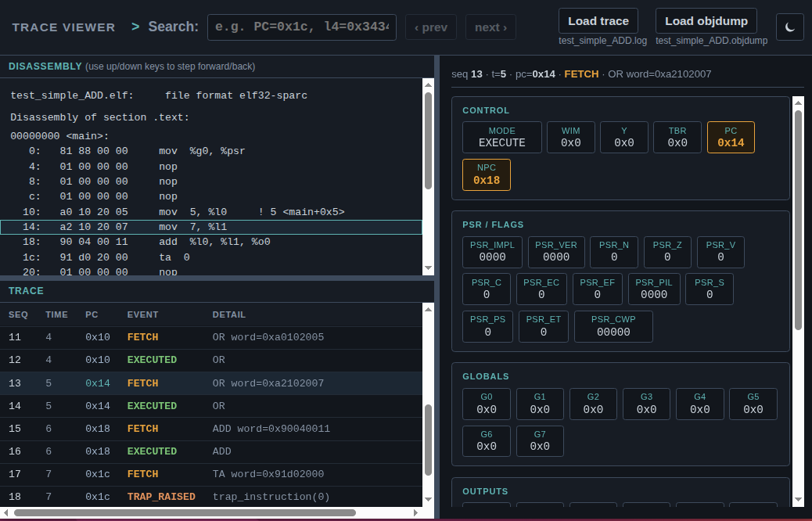812x521 pixels.
Task: Click the PSR_EC flag box
Action: click(x=541, y=289)
